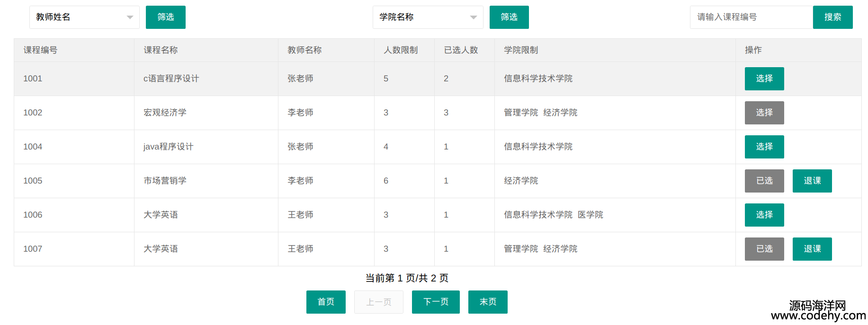Select course 1001 c语言程序设计 with 选择

764,79
